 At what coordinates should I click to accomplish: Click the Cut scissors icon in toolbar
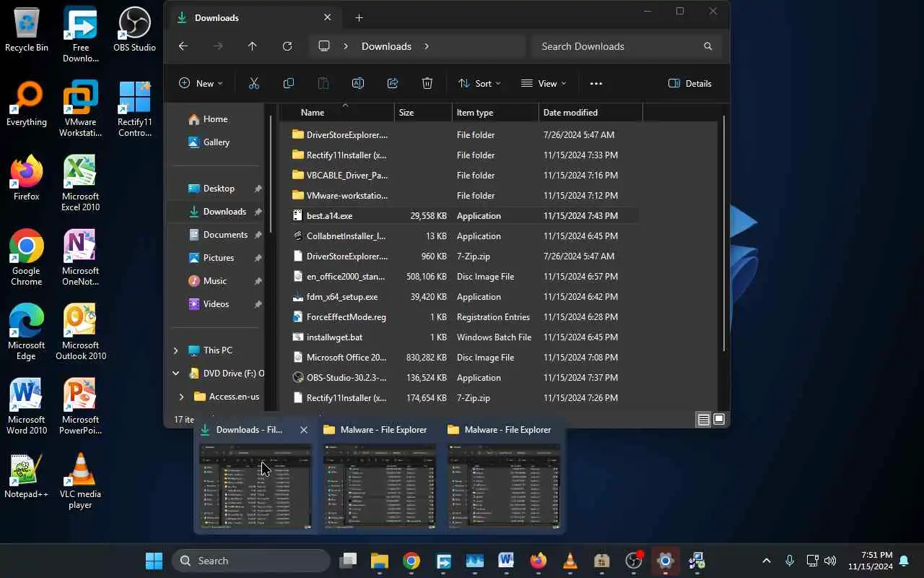pos(253,83)
